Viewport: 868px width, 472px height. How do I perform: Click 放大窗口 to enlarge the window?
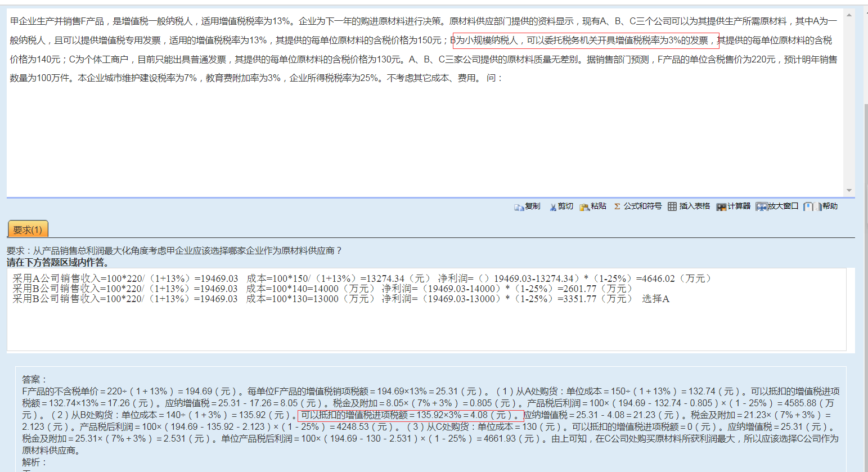762,207
